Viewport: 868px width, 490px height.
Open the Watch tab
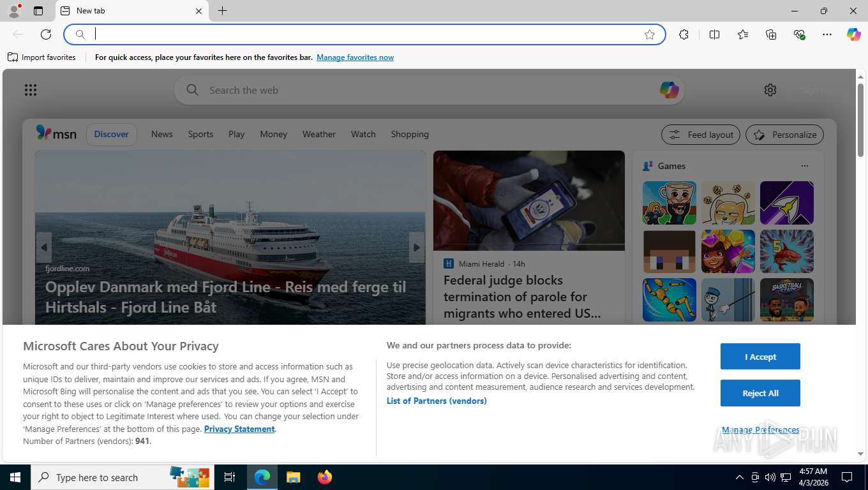coord(363,134)
